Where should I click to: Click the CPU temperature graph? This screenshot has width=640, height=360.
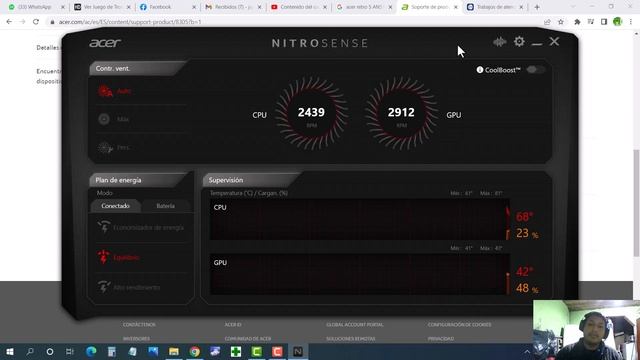[360, 220]
